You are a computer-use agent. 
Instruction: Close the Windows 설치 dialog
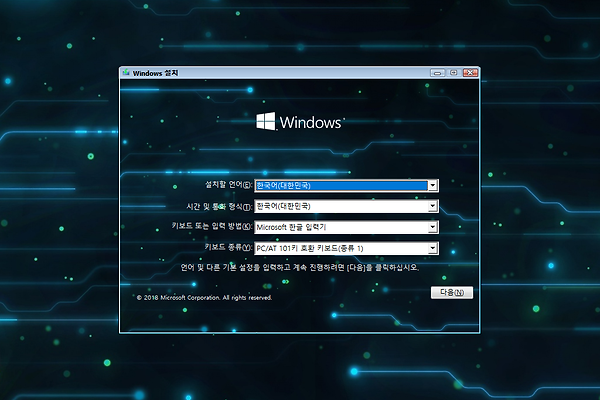[470, 73]
